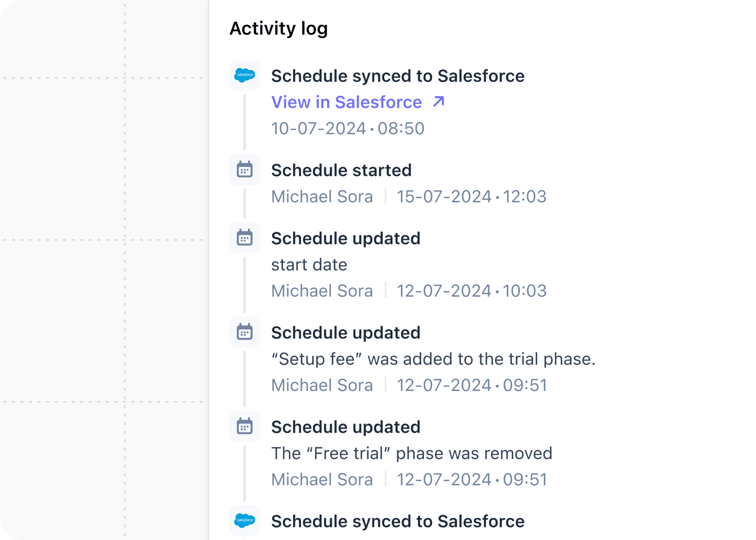
Task: Click the start date change description
Action: pyautogui.click(x=309, y=265)
